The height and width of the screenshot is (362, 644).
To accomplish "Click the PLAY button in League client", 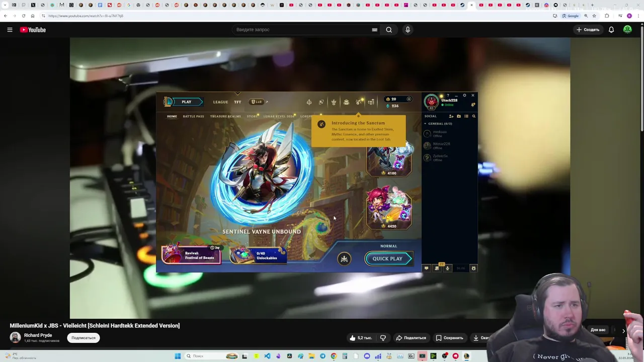I will pyautogui.click(x=187, y=102).
